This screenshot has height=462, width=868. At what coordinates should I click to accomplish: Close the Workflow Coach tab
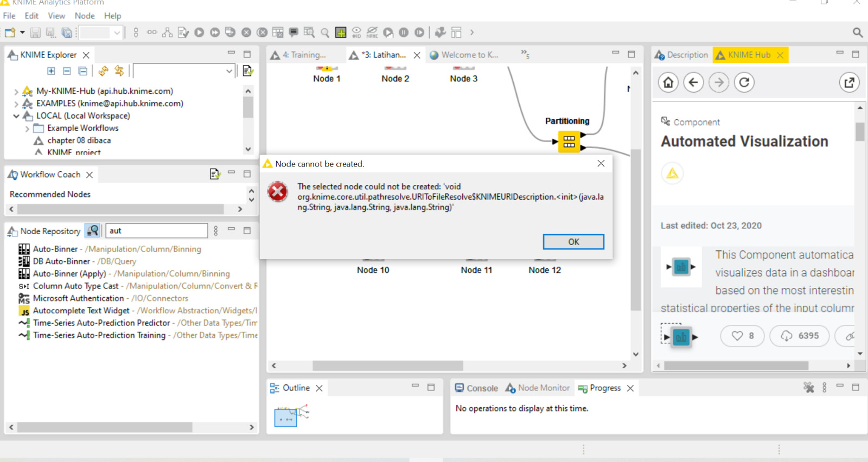tap(90, 175)
